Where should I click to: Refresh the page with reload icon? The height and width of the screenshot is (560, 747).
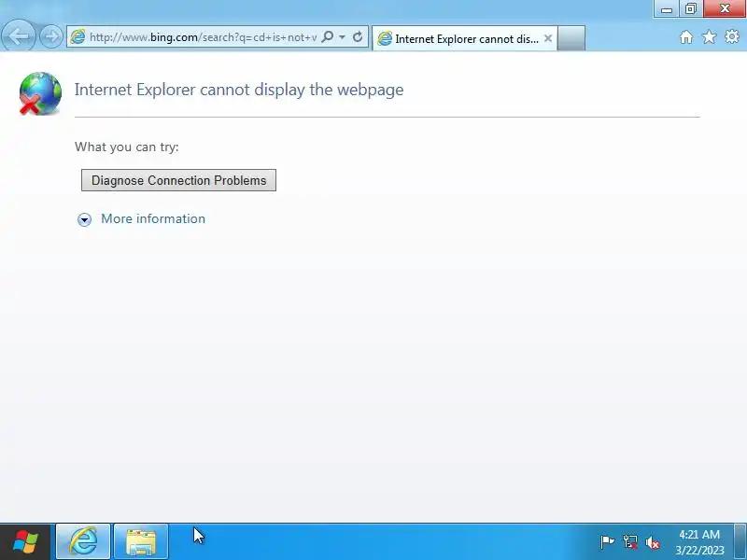358,36
